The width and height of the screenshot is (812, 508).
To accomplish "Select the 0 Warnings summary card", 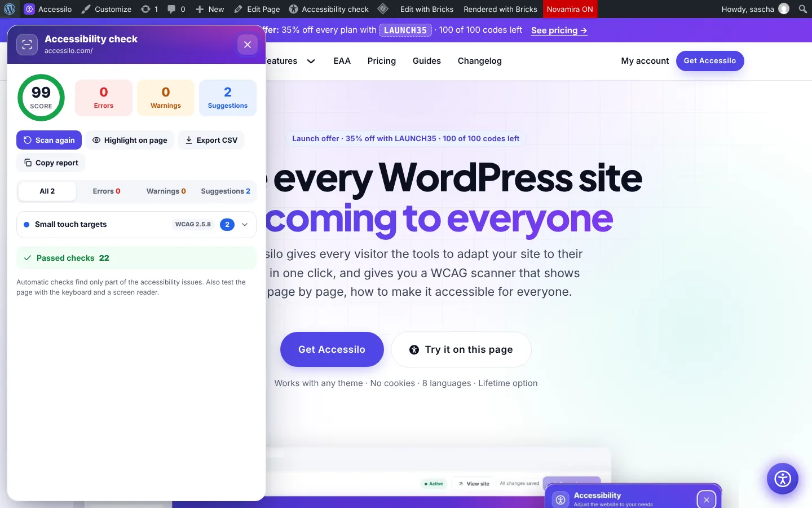I will click(x=166, y=98).
